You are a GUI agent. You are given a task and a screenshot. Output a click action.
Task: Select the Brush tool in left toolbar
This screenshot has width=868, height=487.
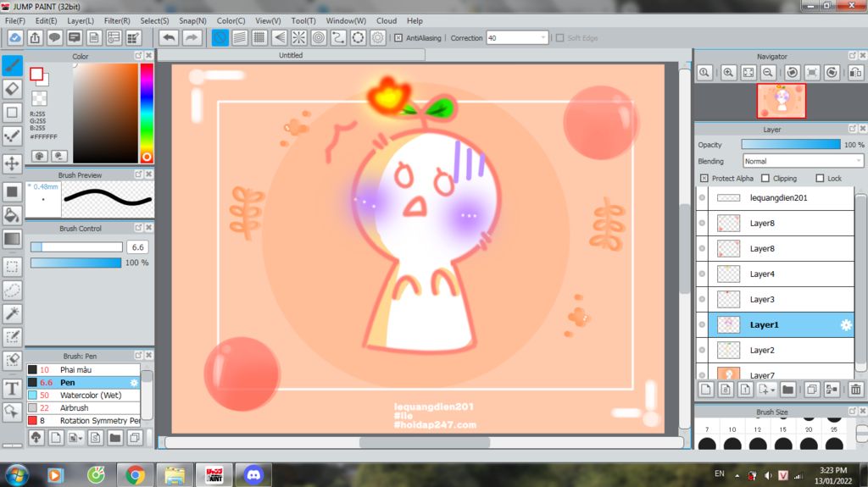[12, 65]
